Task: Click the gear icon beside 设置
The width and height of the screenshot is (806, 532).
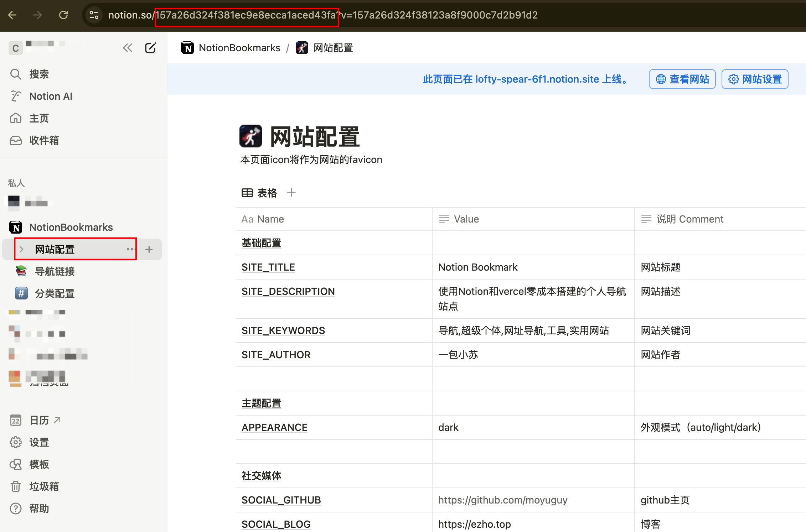Action: click(x=15, y=442)
